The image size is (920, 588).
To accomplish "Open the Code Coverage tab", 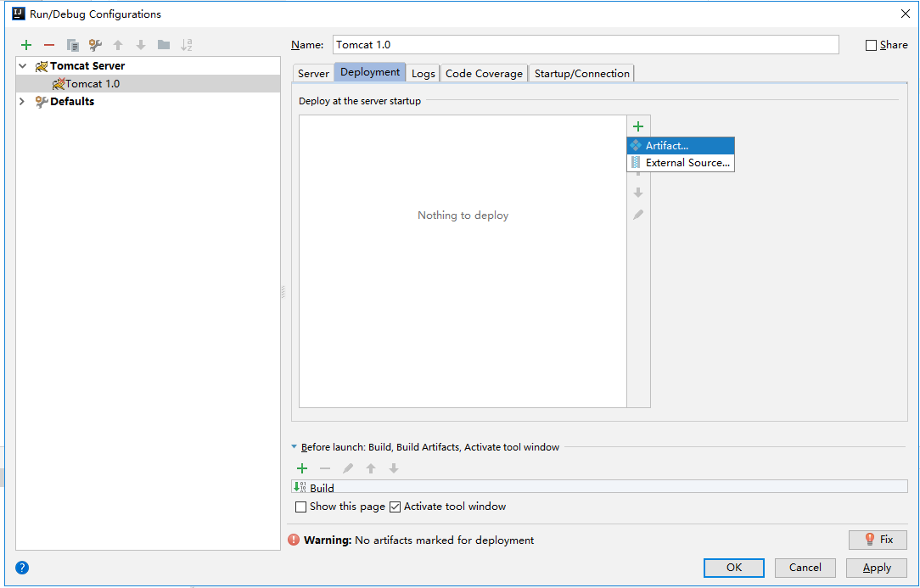I will tap(484, 73).
